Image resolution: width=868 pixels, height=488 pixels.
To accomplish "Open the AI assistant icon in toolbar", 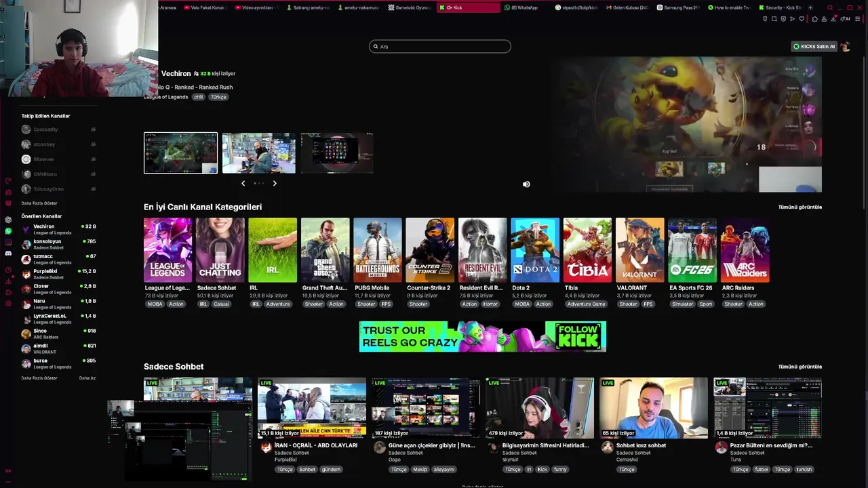I will pos(845,19).
